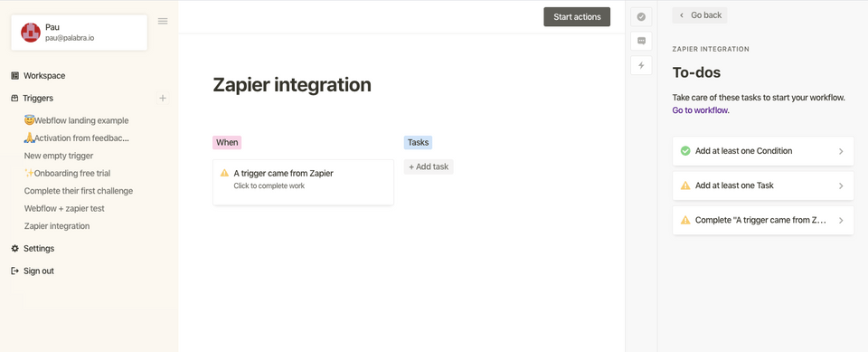868x352 pixels.
Task: Click the Go back button
Action: pos(700,15)
